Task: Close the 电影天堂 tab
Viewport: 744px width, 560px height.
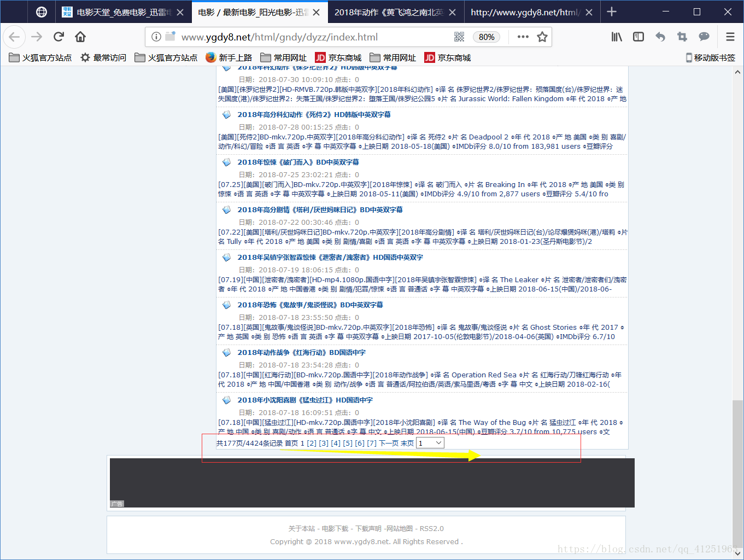Action: tap(180, 12)
